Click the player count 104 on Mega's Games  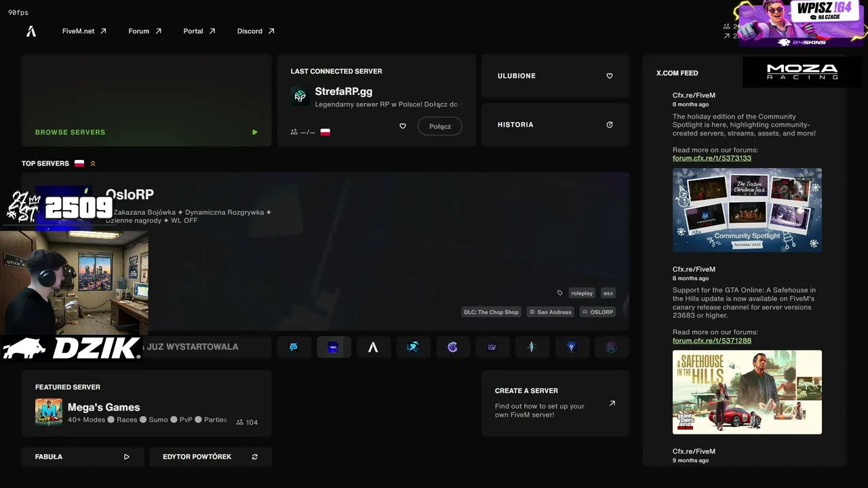pyautogui.click(x=247, y=422)
